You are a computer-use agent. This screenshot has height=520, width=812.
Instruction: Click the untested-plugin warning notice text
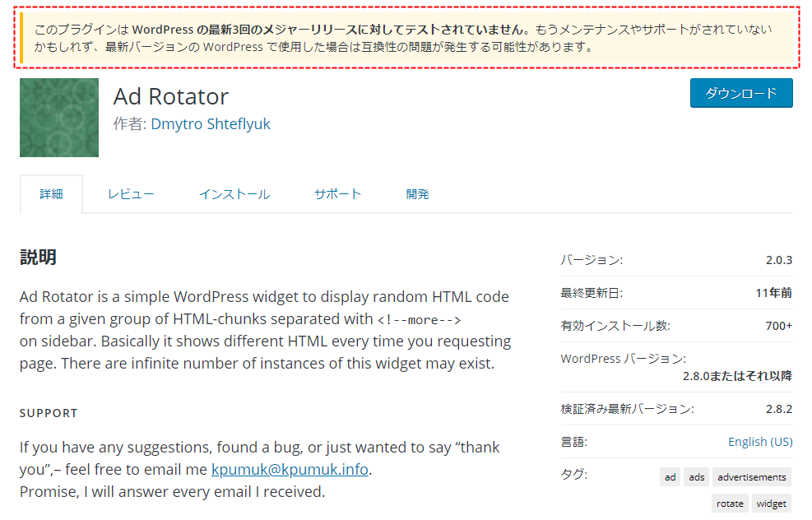pyautogui.click(x=403, y=38)
